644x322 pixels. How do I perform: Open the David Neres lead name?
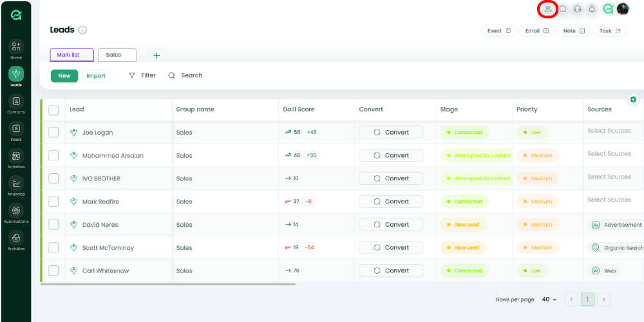pyautogui.click(x=100, y=225)
